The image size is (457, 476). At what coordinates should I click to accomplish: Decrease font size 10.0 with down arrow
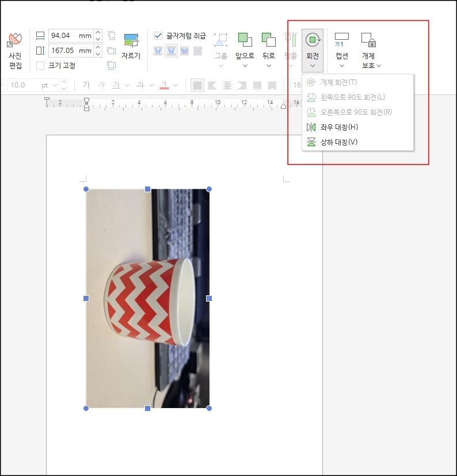click(x=63, y=89)
